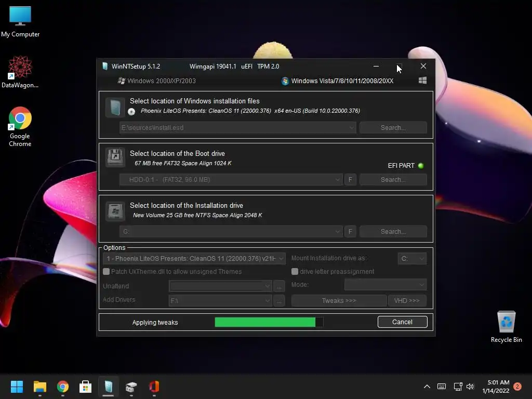Switch to Windows 2000/XP/2003 tab
Image resolution: width=532 pixels, height=399 pixels.
point(156,81)
